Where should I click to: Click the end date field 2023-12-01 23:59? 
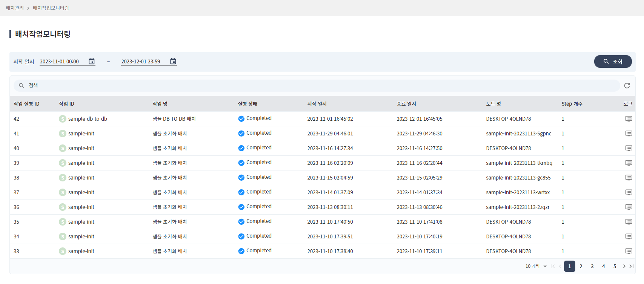coord(143,61)
